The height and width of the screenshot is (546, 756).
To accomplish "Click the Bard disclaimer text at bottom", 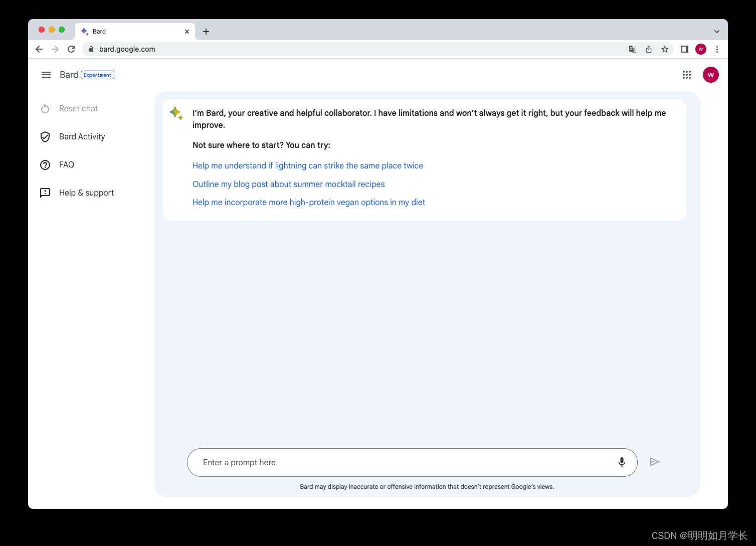I will (427, 487).
